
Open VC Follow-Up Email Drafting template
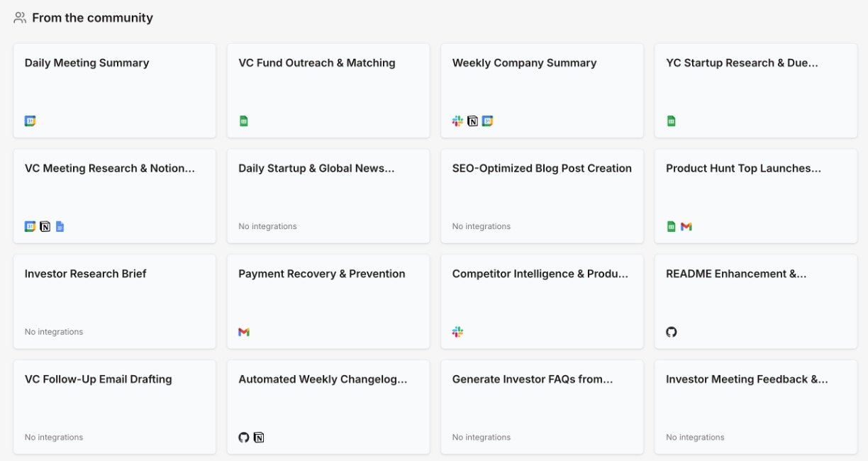click(x=114, y=406)
